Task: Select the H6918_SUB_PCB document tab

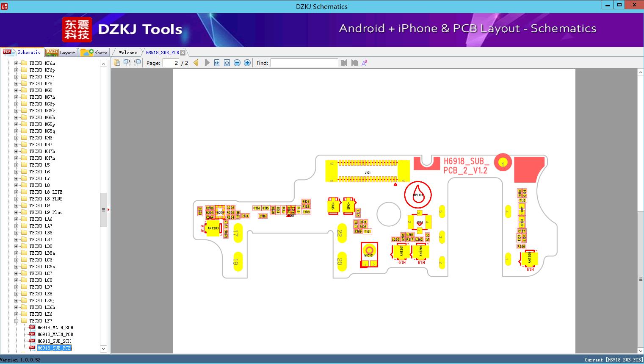Action: [x=162, y=53]
